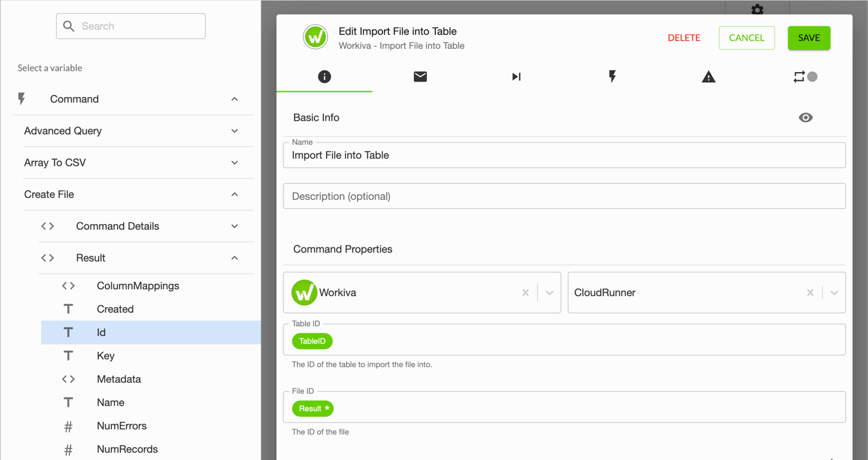
Task: Switch to the skip-next tab
Action: [x=516, y=77]
